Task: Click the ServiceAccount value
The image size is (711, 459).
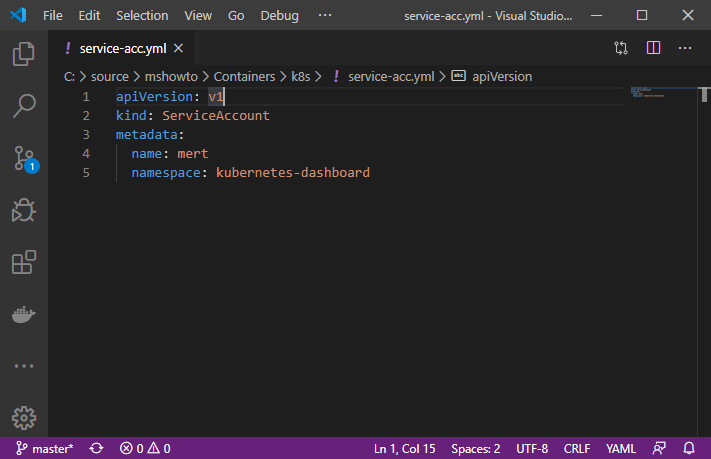Action: pos(216,116)
